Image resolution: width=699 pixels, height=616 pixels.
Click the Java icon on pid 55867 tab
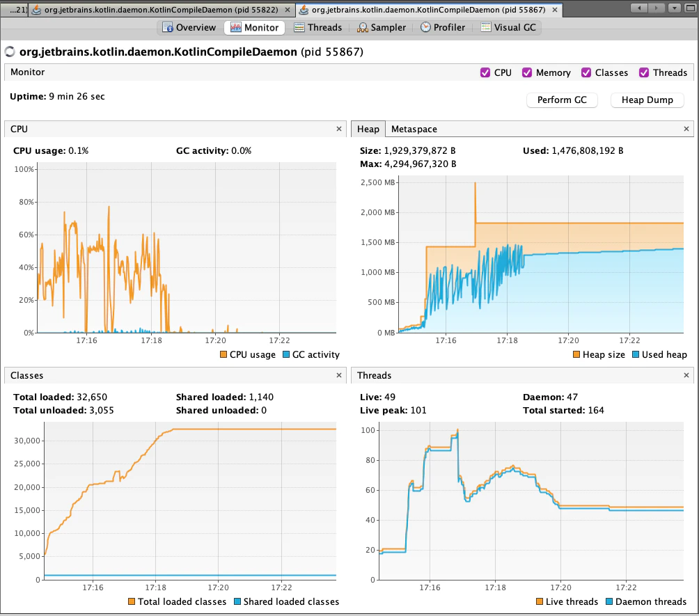[x=304, y=9]
